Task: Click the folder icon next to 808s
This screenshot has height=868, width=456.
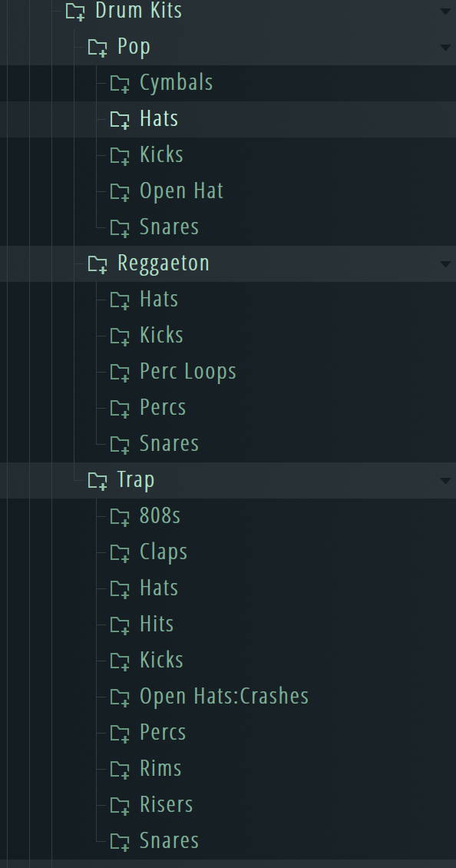Action: click(x=120, y=517)
